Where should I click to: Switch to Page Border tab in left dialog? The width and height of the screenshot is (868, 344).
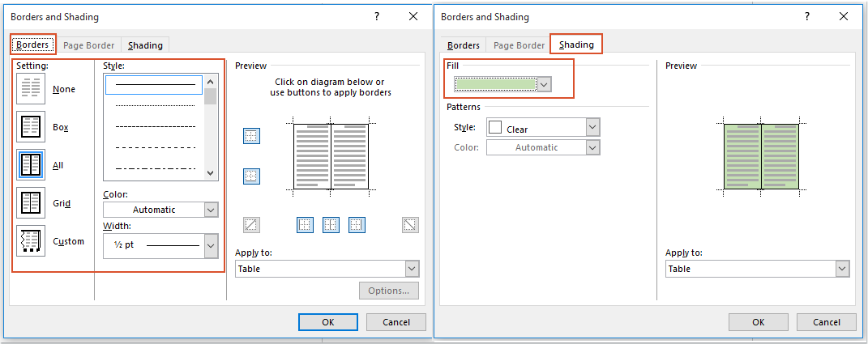pos(89,45)
